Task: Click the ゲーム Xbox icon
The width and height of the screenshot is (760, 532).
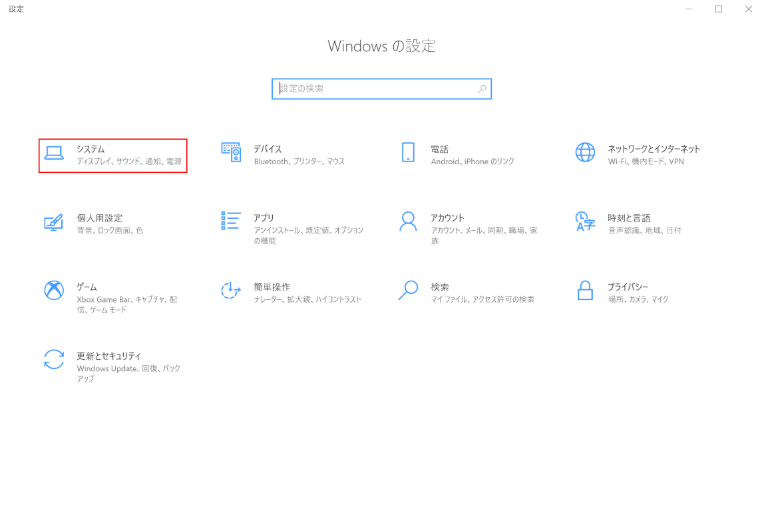Action: 54,291
